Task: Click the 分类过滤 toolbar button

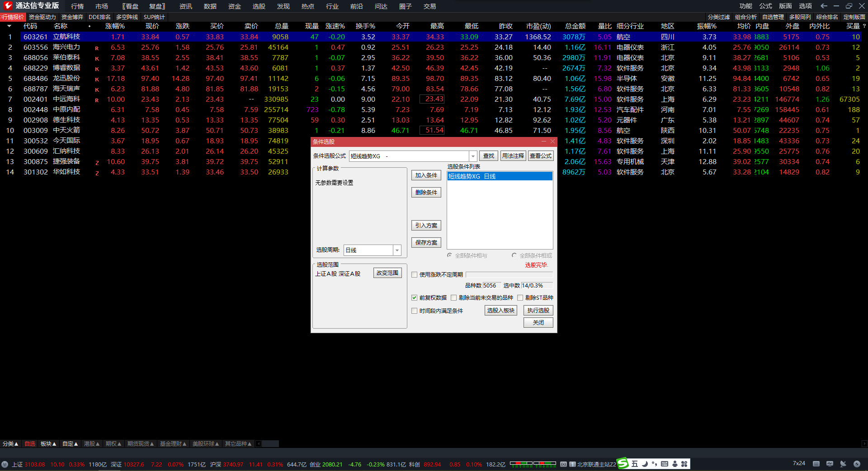Action: click(x=719, y=17)
